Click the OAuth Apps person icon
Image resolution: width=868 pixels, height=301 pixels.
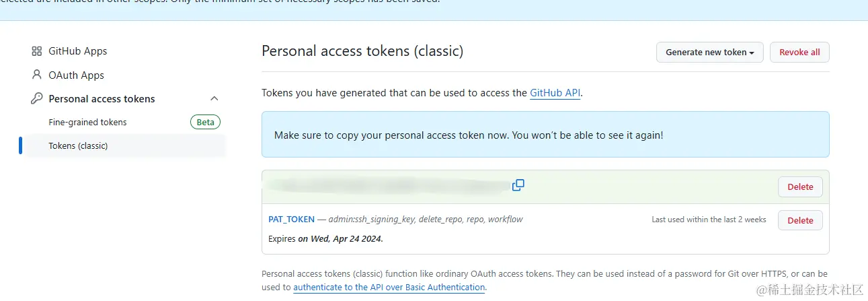(x=37, y=75)
